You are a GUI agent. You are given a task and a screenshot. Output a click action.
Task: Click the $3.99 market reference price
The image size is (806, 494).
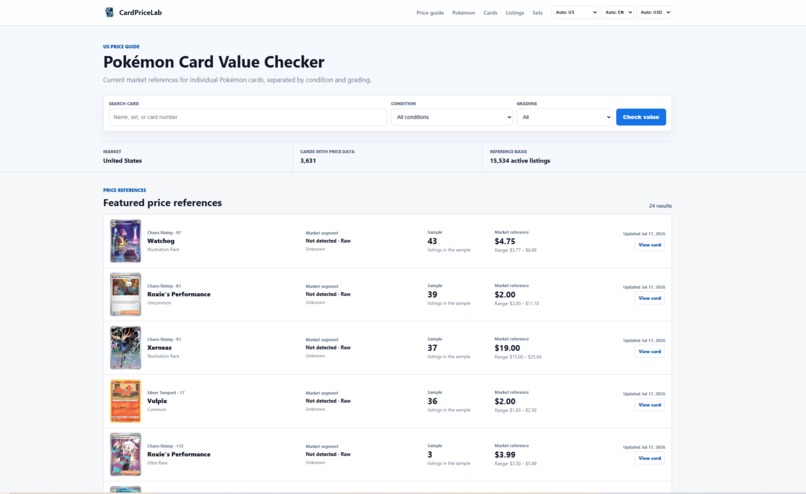[505, 455]
